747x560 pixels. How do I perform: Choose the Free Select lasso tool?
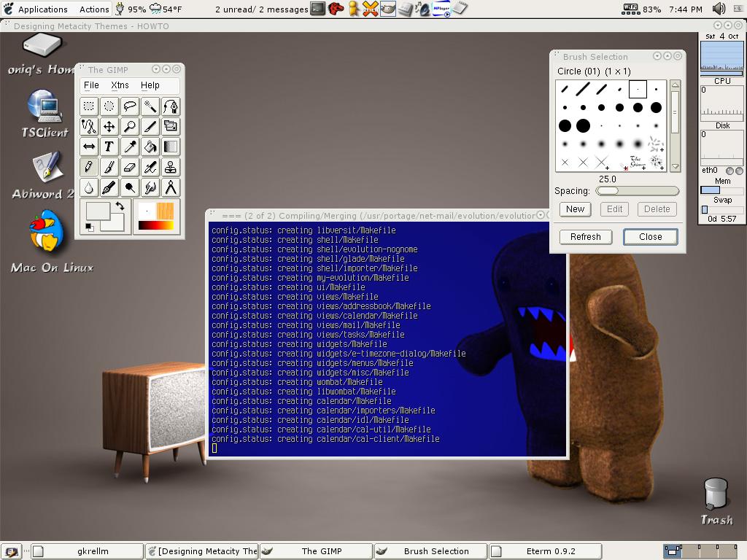click(x=130, y=106)
